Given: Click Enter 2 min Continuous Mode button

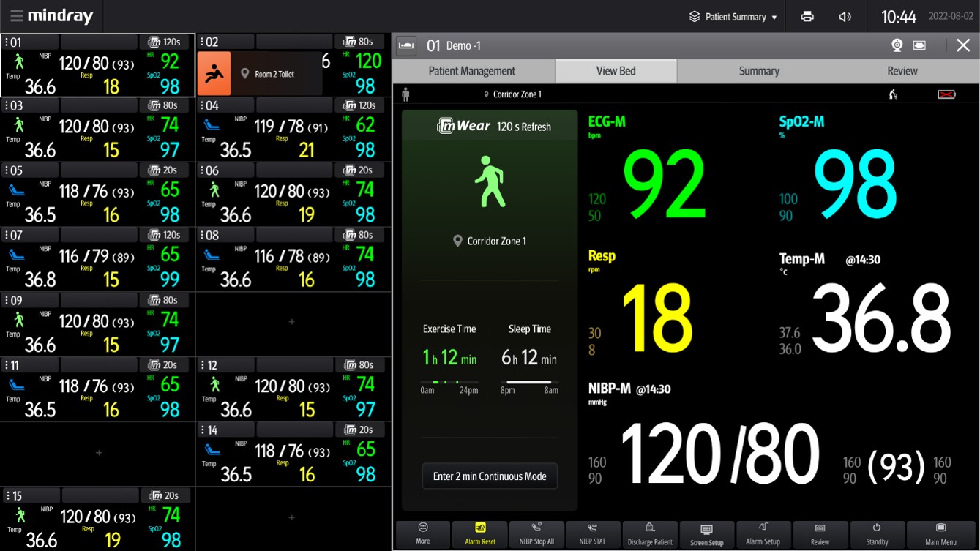Looking at the screenshot, I should pos(490,476).
